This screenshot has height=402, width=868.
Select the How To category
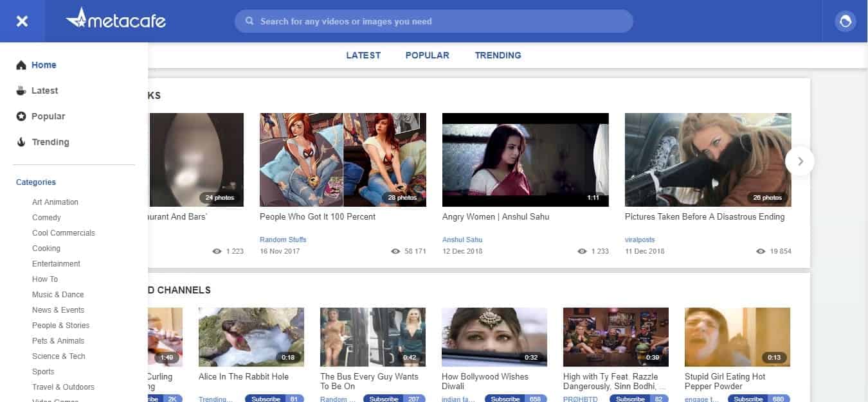[45, 279]
